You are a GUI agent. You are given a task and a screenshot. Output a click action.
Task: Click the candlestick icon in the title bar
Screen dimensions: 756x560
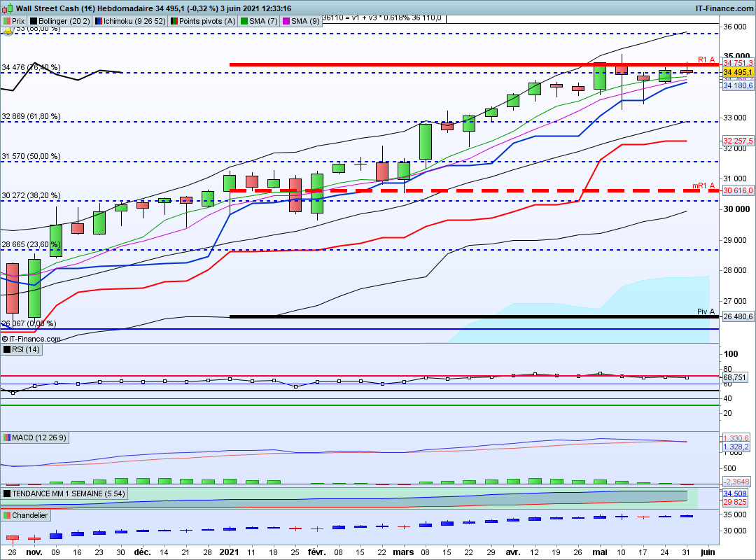8,8
